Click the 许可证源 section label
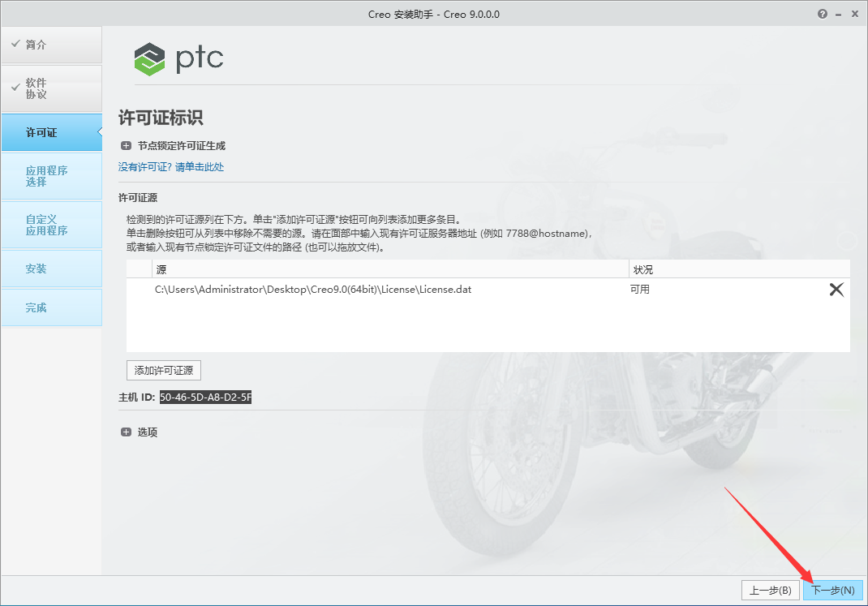The image size is (868, 606). 138,198
